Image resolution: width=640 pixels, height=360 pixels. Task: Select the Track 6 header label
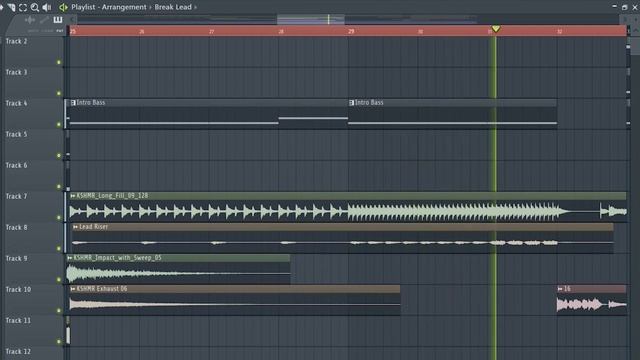(16, 165)
